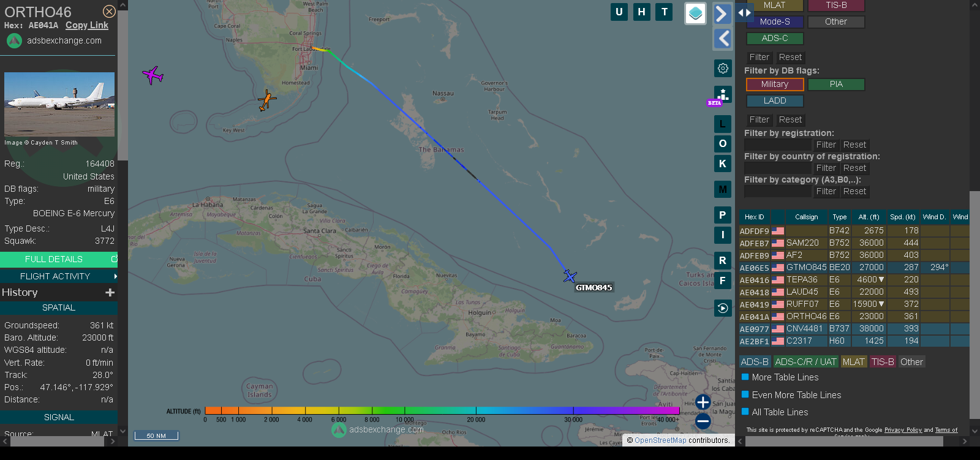Toggle the MLAT source filter
Viewport: 980px width, 460px height.
click(775, 6)
